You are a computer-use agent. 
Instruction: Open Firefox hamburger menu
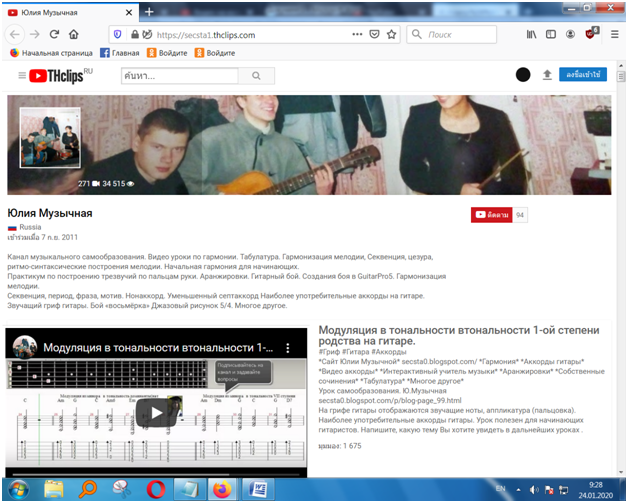coord(614,35)
